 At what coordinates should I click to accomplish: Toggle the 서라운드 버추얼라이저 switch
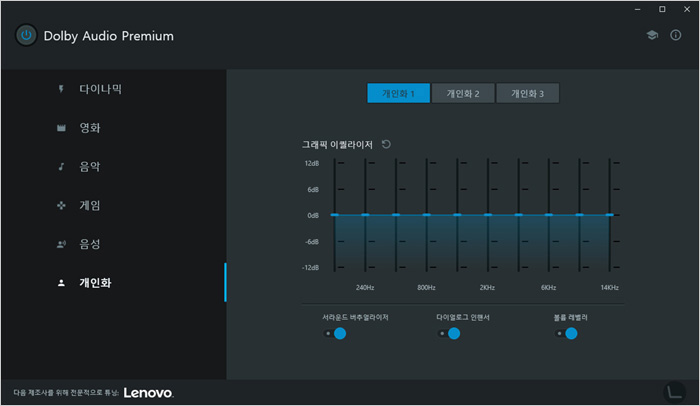pyautogui.click(x=335, y=333)
